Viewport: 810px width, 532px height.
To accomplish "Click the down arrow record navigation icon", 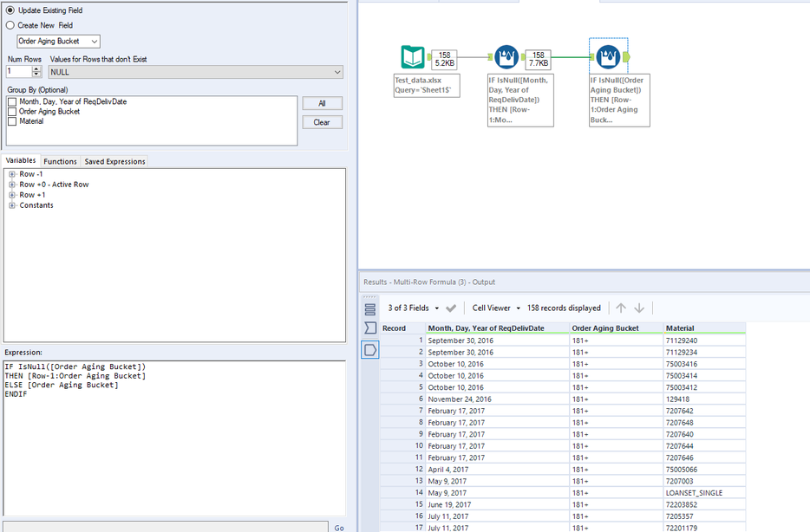I will 639,308.
